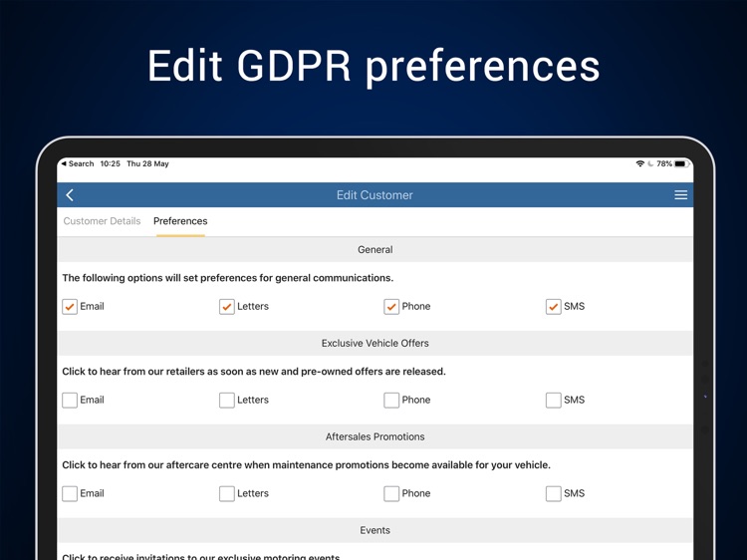Image resolution: width=747 pixels, height=560 pixels.
Task: Enable Letters for Exclusive Vehicle Offers
Action: pos(227,400)
